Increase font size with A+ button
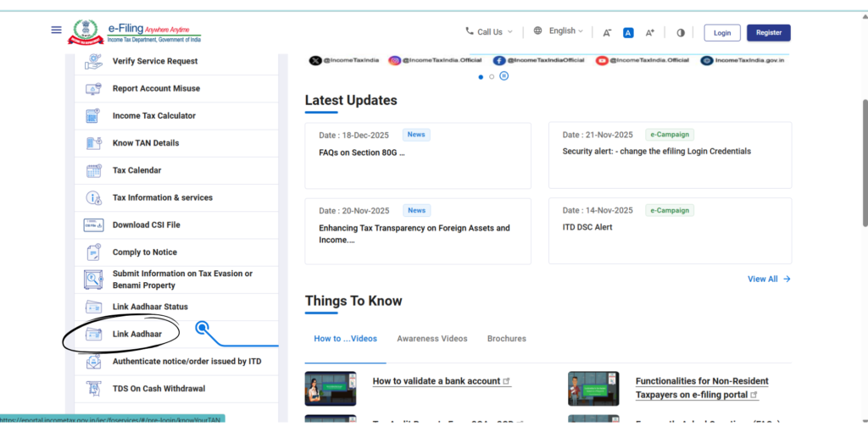The width and height of the screenshot is (868, 432). click(650, 33)
